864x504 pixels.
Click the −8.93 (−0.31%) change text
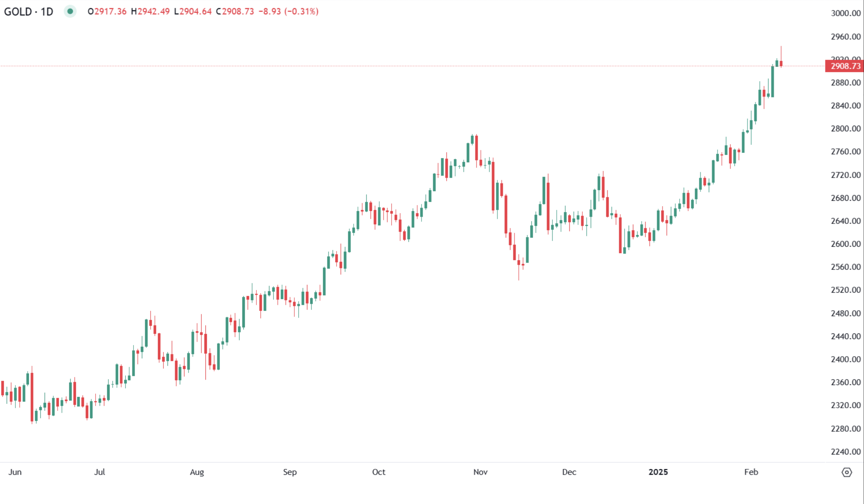point(288,12)
